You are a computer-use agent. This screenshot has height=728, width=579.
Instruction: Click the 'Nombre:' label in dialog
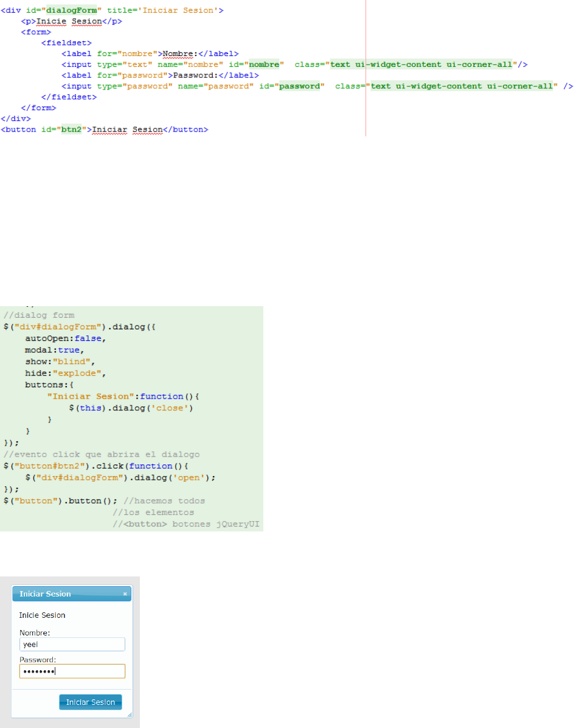click(35, 633)
